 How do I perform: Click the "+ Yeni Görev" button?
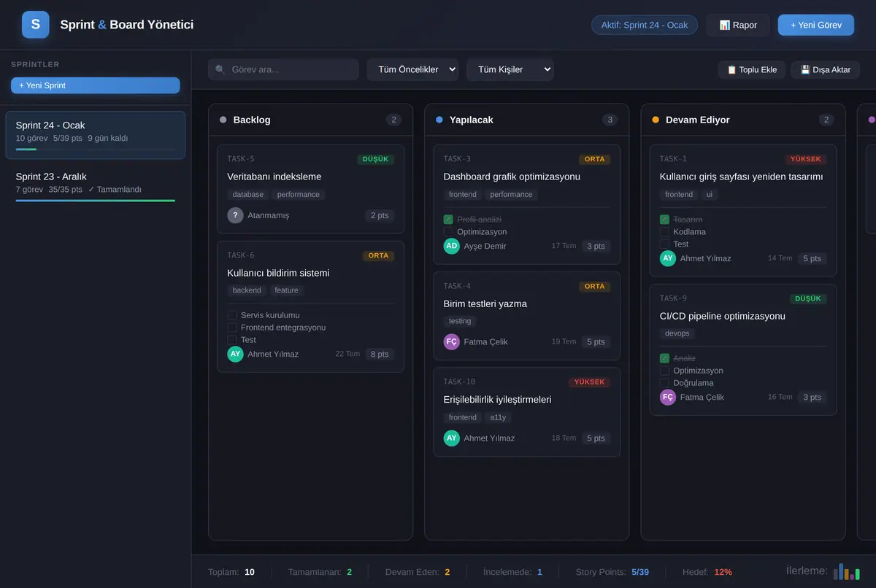pyautogui.click(x=816, y=25)
